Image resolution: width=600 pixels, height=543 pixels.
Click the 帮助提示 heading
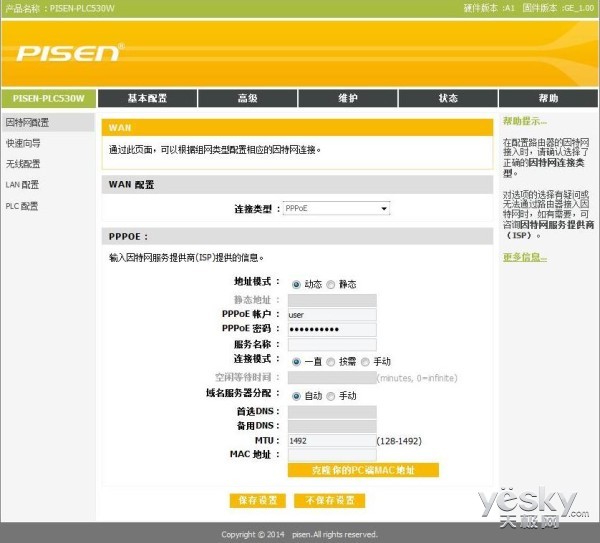525,121
